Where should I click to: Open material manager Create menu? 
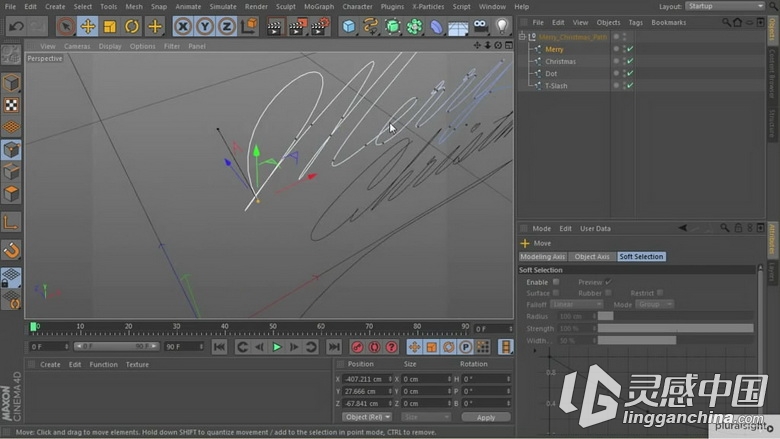pyautogui.click(x=50, y=364)
